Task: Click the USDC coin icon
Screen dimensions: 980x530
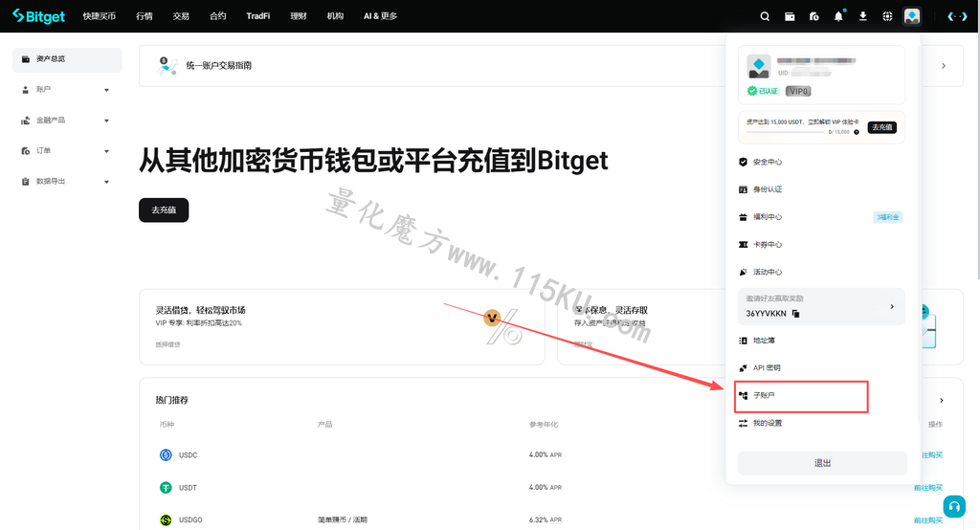Action: click(166, 455)
